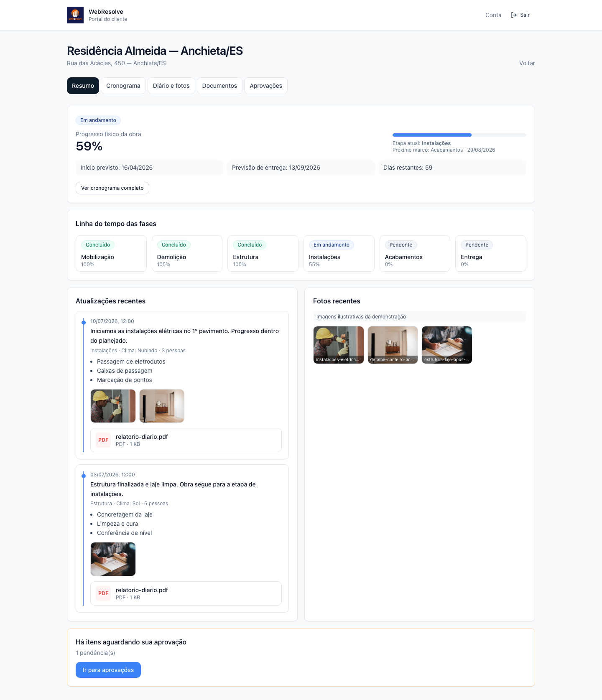
Task: Click the 03/07/2026 timeline dot
Action: coord(84,476)
